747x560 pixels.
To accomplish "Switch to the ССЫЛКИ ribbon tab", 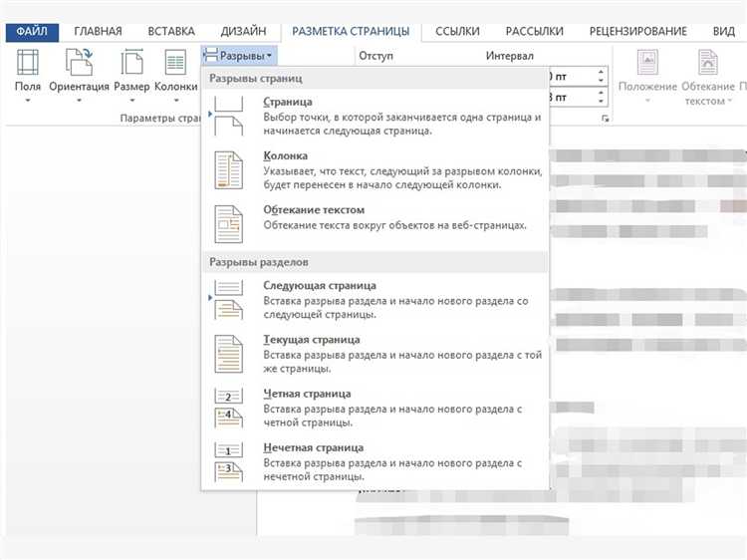I will 457,32.
